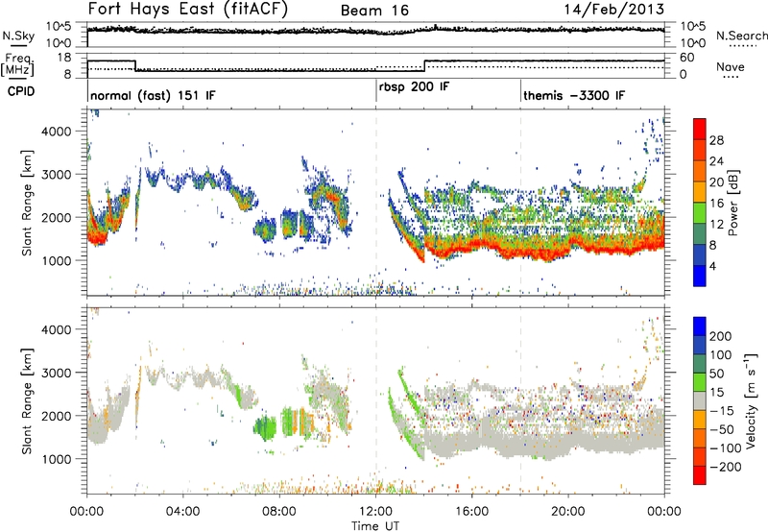Click the "Slant Range [km]" label of velocity panel

coord(27,401)
